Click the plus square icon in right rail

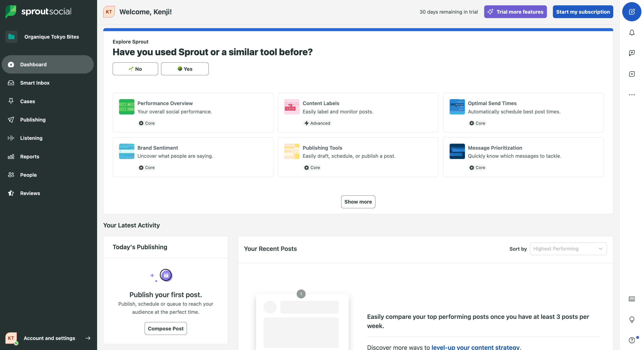click(x=631, y=74)
